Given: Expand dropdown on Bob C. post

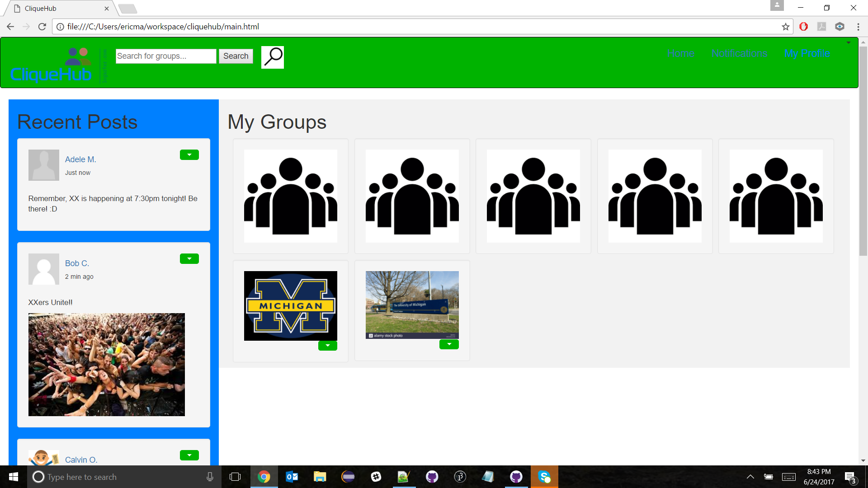Looking at the screenshot, I should pyautogui.click(x=189, y=259).
